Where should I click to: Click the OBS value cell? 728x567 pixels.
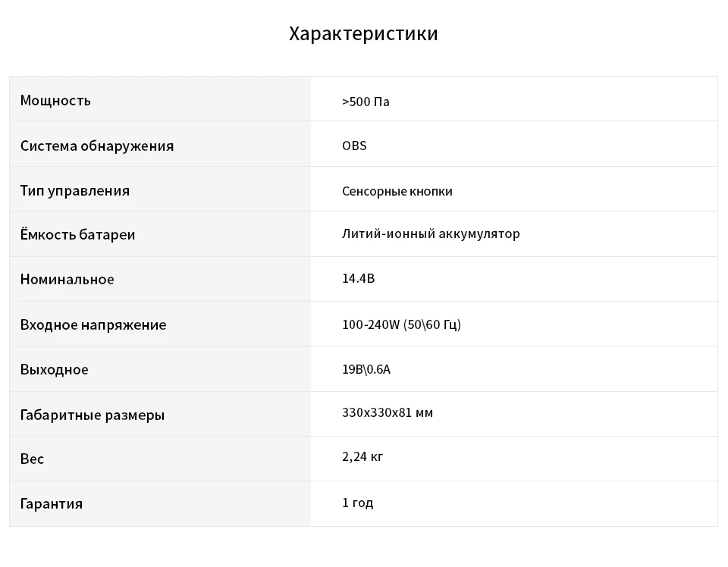pyautogui.click(x=514, y=144)
